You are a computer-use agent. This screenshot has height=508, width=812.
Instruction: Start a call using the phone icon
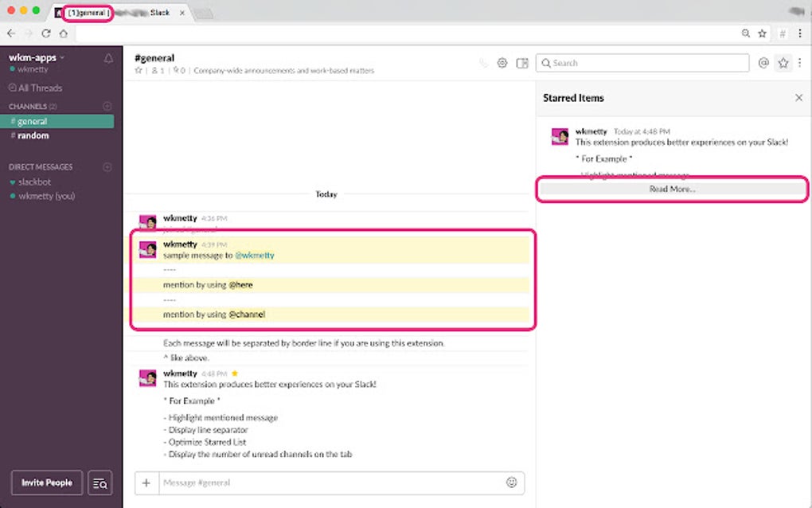pyautogui.click(x=483, y=63)
